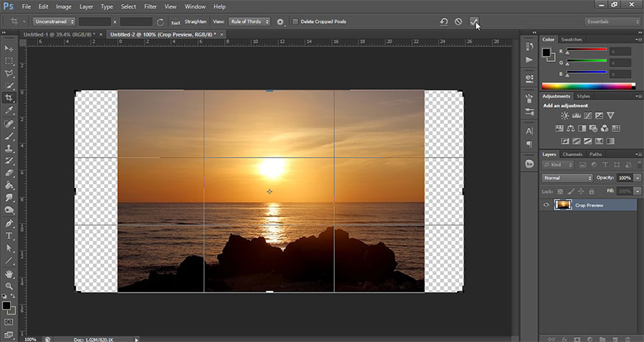Screen dimensions: 644x342
Task: Select the Move tool
Action: point(10,48)
